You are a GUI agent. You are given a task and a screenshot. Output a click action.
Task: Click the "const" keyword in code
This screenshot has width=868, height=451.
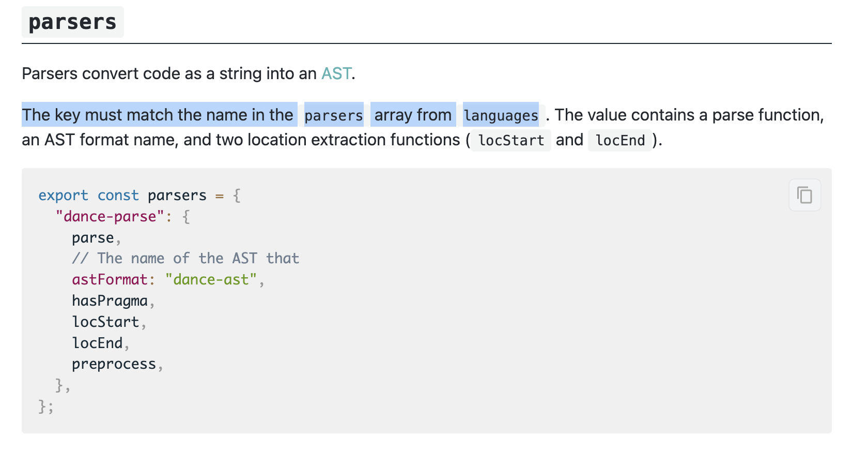point(118,196)
